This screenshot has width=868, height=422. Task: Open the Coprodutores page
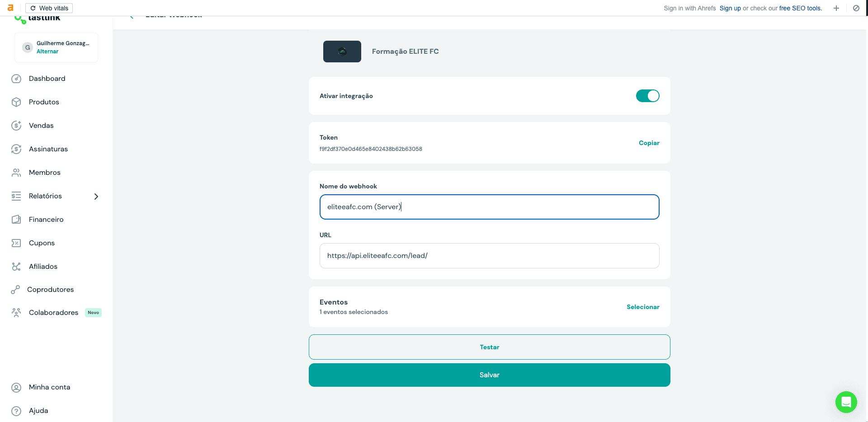point(50,290)
